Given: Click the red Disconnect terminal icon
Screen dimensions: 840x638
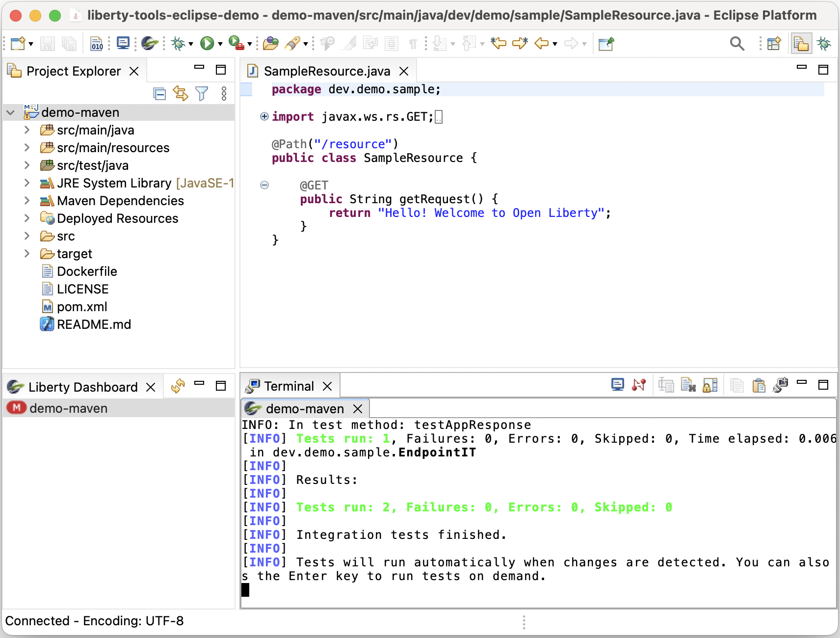Looking at the screenshot, I should tap(639, 385).
